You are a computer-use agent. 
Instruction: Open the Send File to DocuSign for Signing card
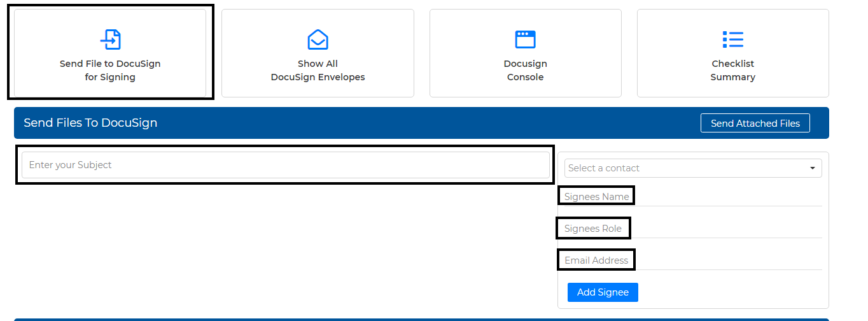click(110, 53)
